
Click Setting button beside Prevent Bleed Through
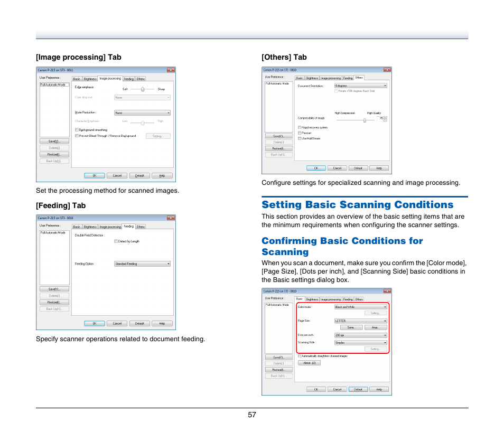pyautogui.click(x=158, y=136)
